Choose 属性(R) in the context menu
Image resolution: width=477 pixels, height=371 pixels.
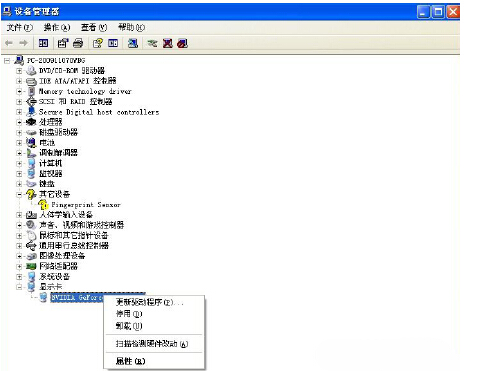[154, 361]
